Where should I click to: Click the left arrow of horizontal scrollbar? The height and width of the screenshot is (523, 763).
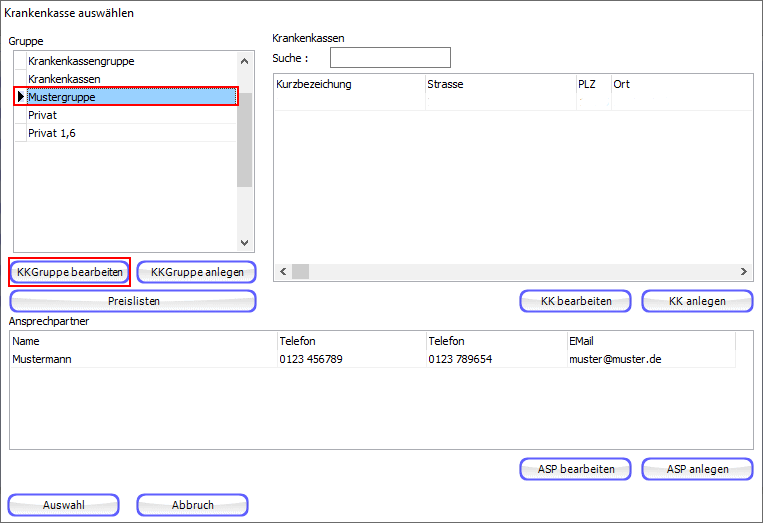[x=282, y=271]
